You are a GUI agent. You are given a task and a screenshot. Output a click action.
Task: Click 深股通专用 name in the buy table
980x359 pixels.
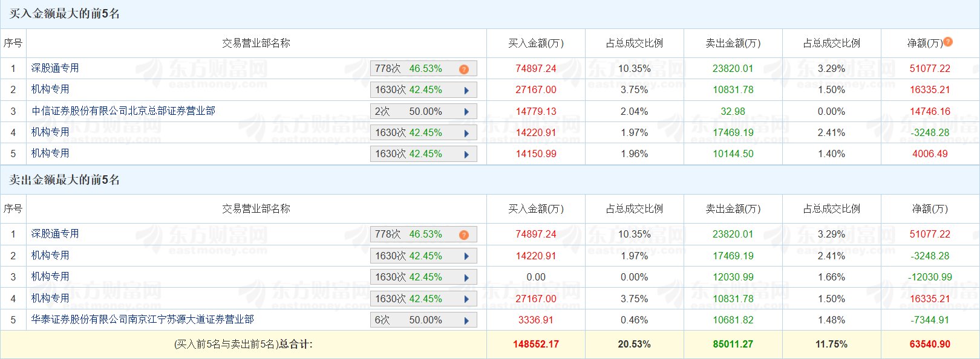[55, 68]
